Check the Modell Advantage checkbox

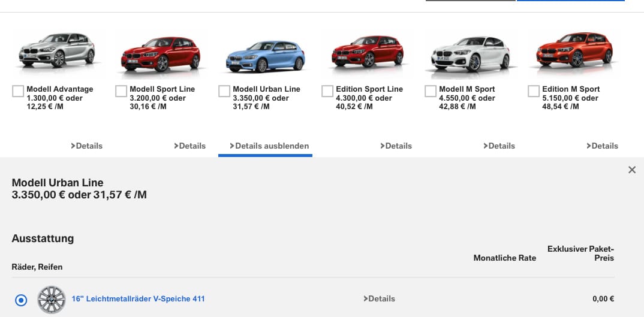pos(18,91)
